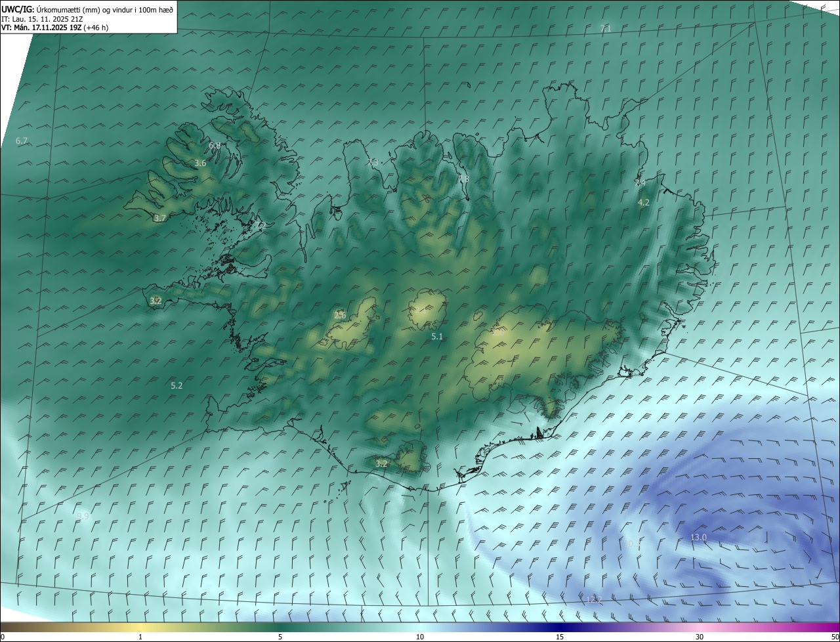840x642 pixels.
Task: Click the 7.1 value at the map's top edge
Action: pyautogui.click(x=606, y=28)
